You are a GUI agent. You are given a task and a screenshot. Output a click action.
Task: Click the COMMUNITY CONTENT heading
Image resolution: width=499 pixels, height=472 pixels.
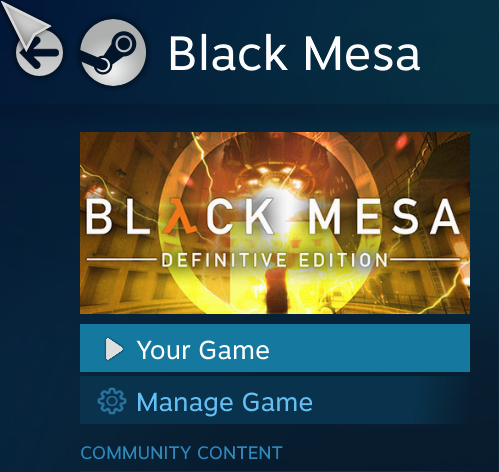pyautogui.click(x=181, y=453)
